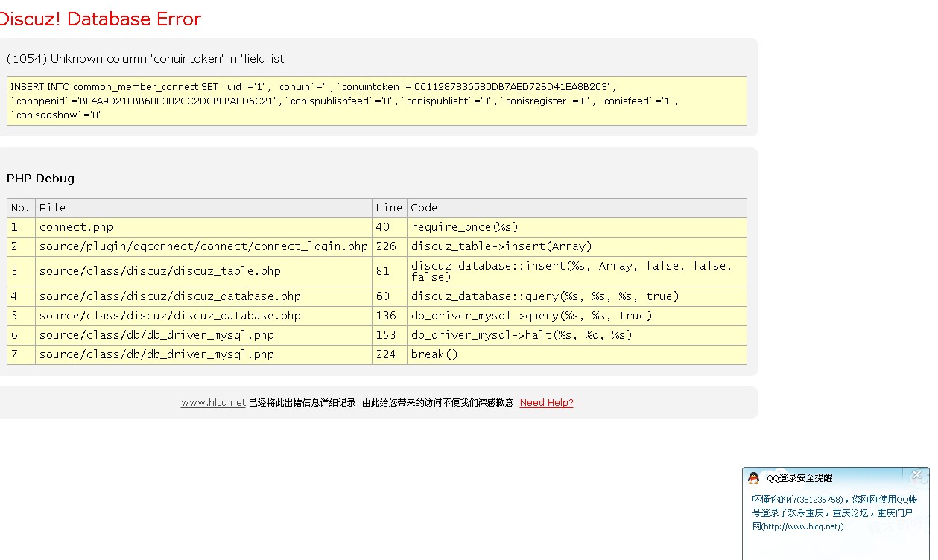Select the discuz_table.php file path cell
Viewport: 938px width, 560px height.
coord(159,271)
